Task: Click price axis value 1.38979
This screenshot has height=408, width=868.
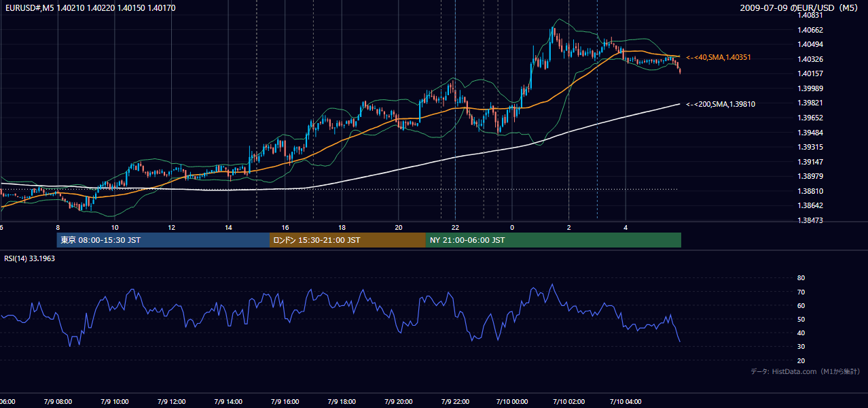Action: 810,176
